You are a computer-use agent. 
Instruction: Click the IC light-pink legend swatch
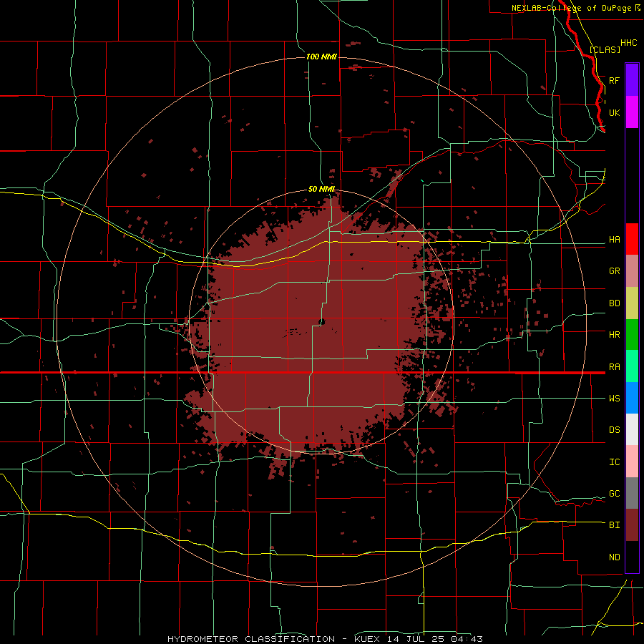pyautogui.click(x=632, y=462)
